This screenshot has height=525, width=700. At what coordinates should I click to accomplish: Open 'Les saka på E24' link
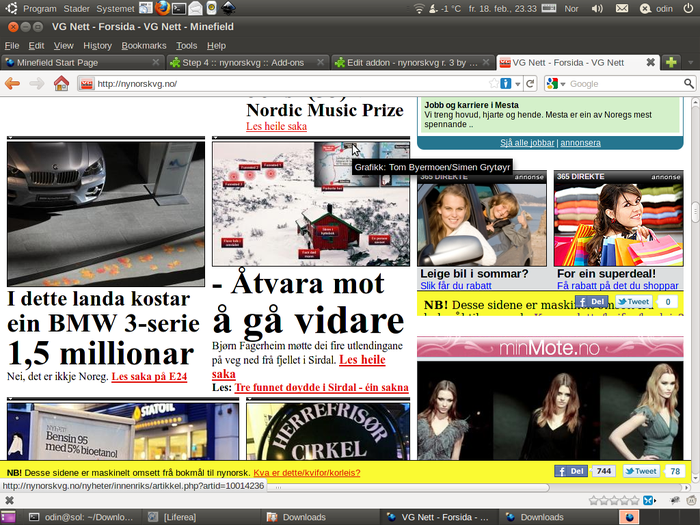[x=149, y=377]
